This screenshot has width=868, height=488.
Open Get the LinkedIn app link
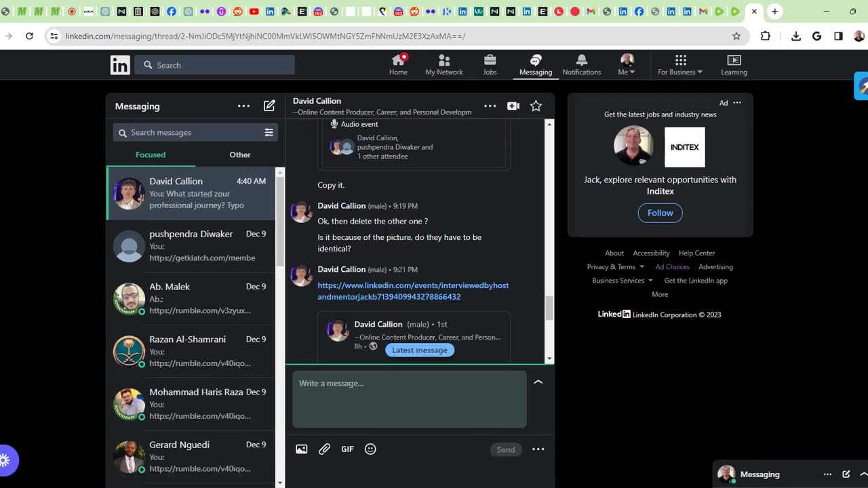(696, 281)
